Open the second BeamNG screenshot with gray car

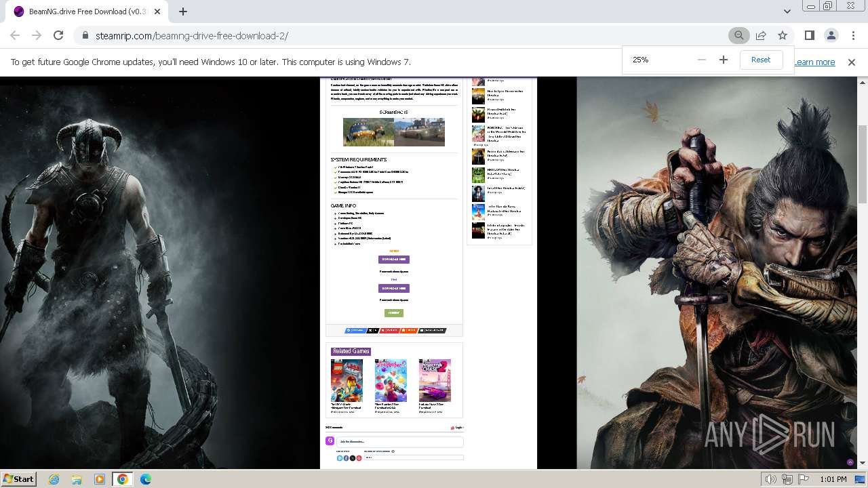tap(420, 132)
